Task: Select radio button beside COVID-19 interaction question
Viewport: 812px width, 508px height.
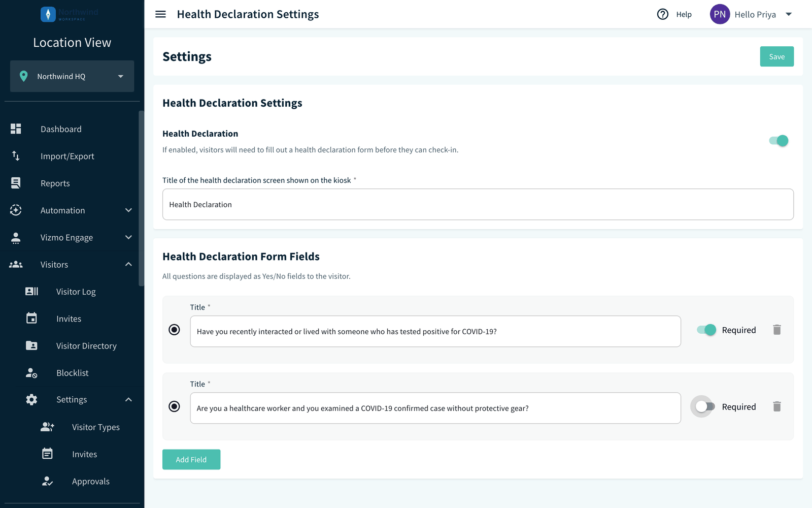Action: click(174, 330)
